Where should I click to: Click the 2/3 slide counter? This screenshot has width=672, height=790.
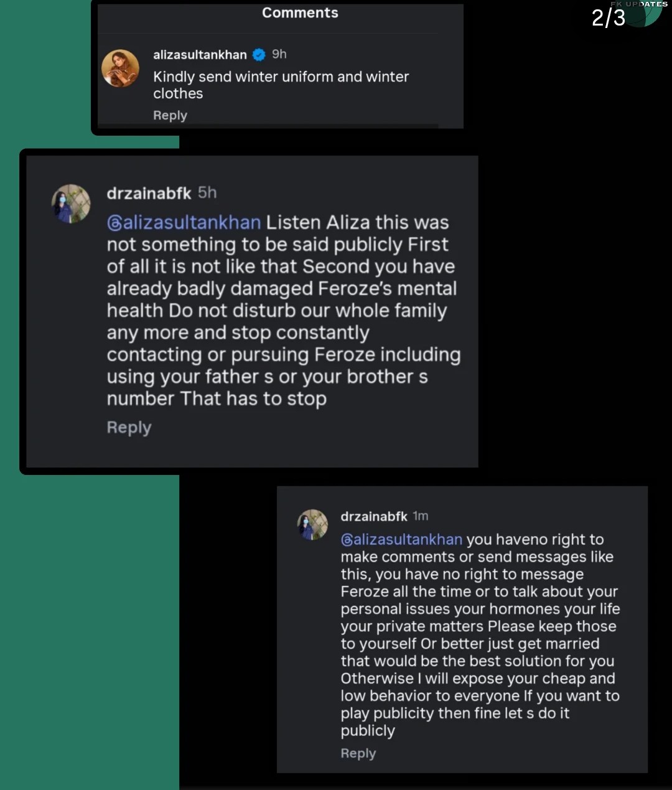pyautogui.click(x=608, y=18)
